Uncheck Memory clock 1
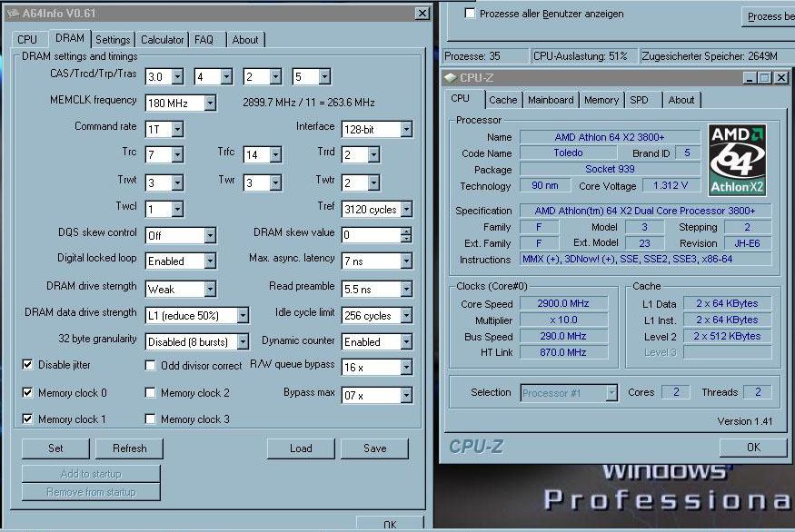The width and height of the screenshot is (795, 532). point(27,419)
